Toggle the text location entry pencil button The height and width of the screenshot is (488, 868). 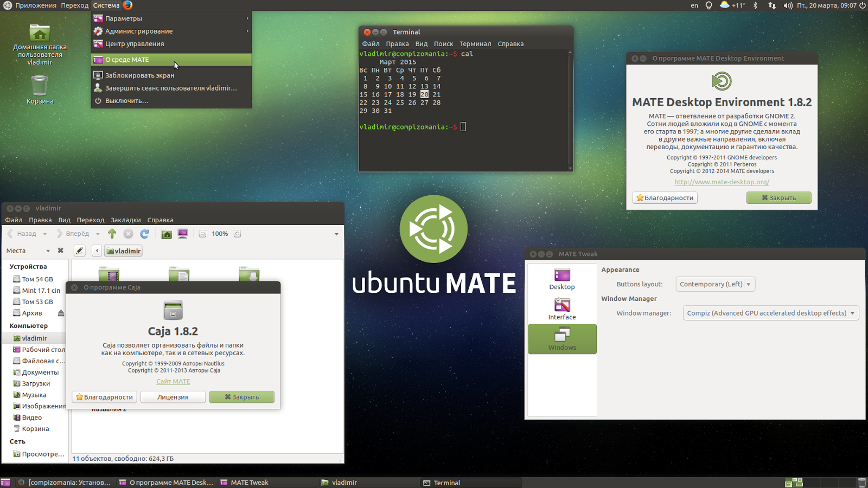pyautogui.click(x=80, y=251)
